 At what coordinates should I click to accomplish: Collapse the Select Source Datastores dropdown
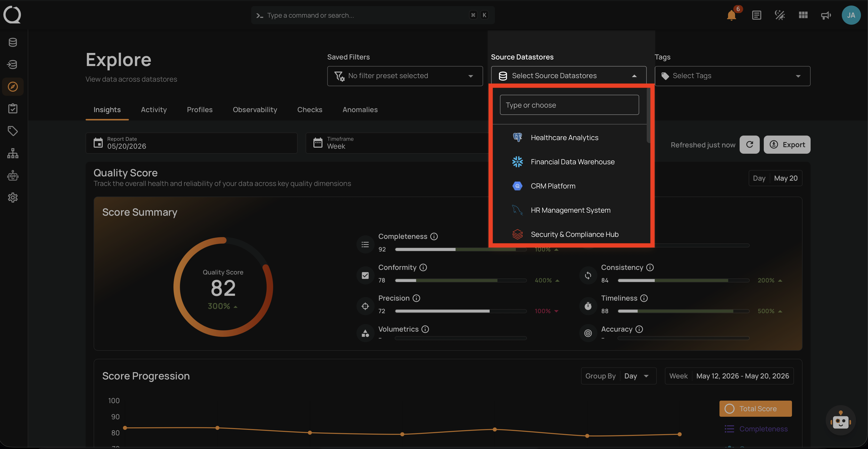[568, 76]
